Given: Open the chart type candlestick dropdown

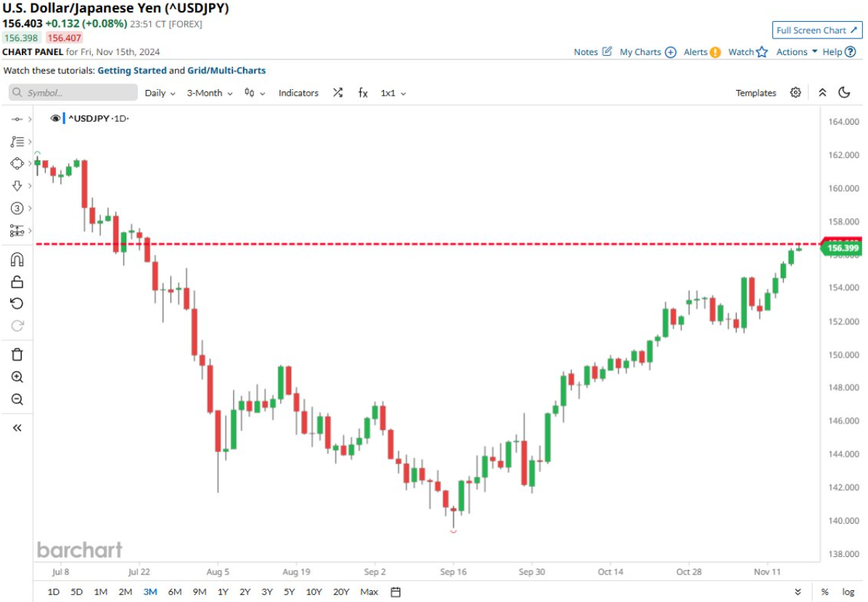Looking at the screenshot, I should (255, 93).
